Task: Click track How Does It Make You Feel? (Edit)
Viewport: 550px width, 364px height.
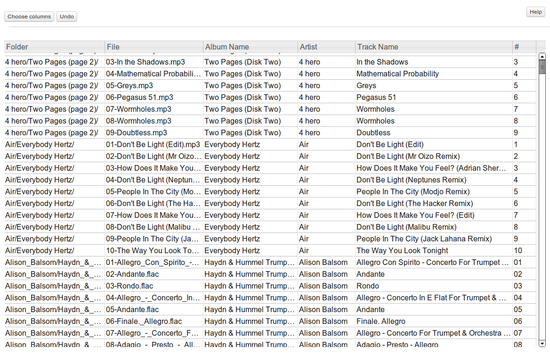Action: [x=415, y=215]
